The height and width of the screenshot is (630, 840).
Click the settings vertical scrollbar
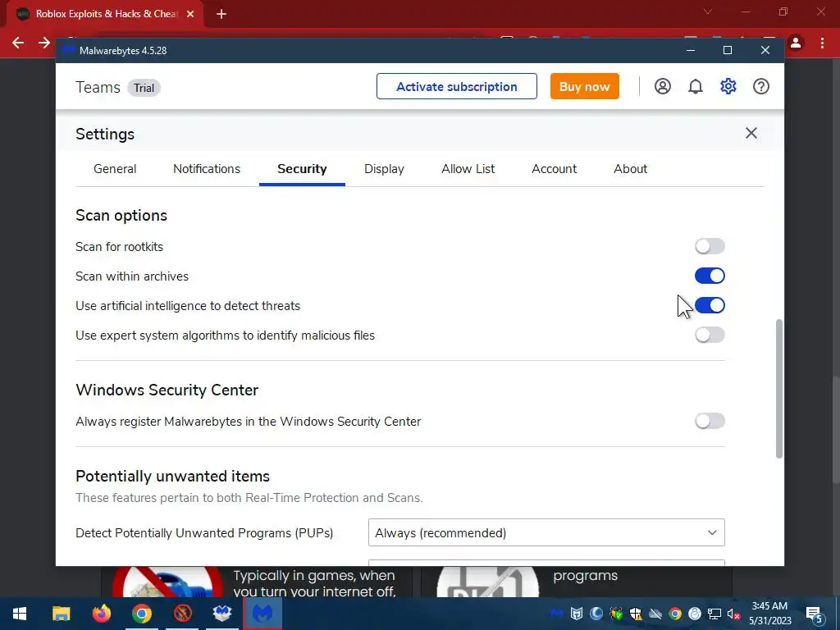click(x=779, y=388)
